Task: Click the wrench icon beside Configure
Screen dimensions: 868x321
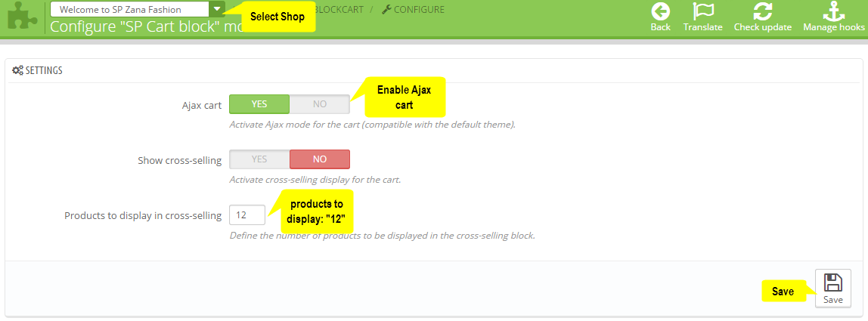Action: point(387,9)
